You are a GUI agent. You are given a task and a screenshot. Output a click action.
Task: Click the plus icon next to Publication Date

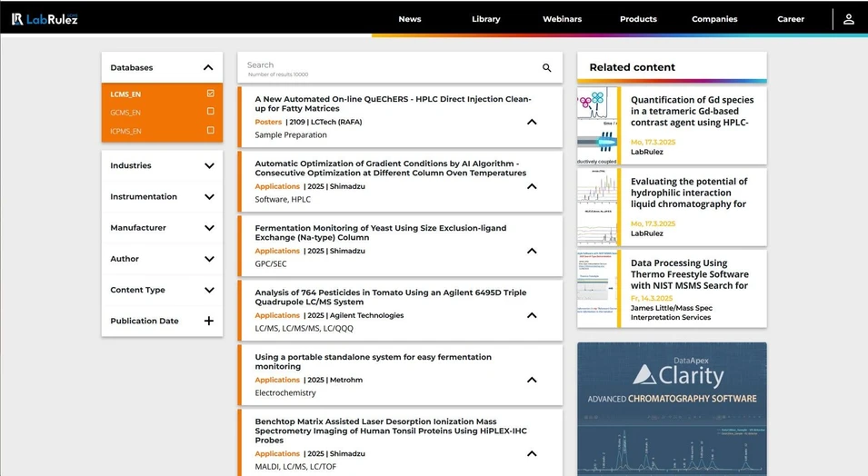click(209, 321)
